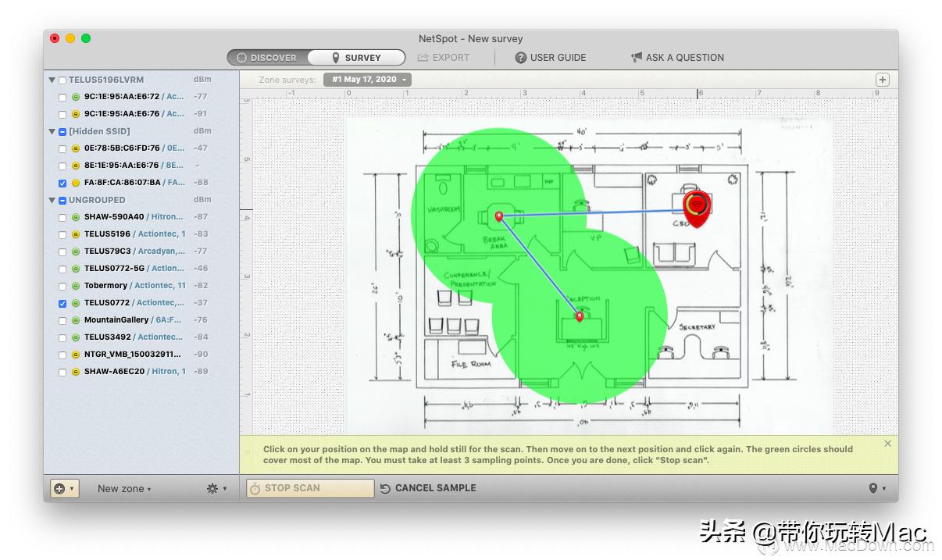The height and width of the screenshot is (560, 942).
Task: Click the -37 dBm value for TELUS0772
Action: pos(201,303)
